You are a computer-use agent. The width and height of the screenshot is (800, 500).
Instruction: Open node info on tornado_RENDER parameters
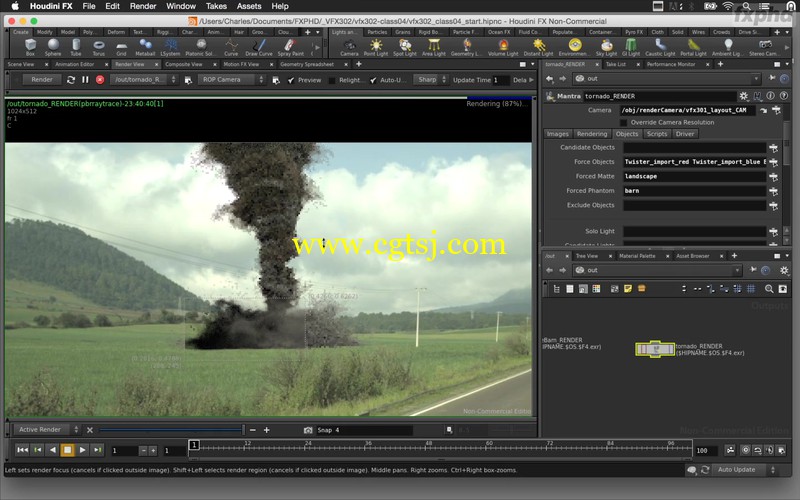tap(770, 96)
